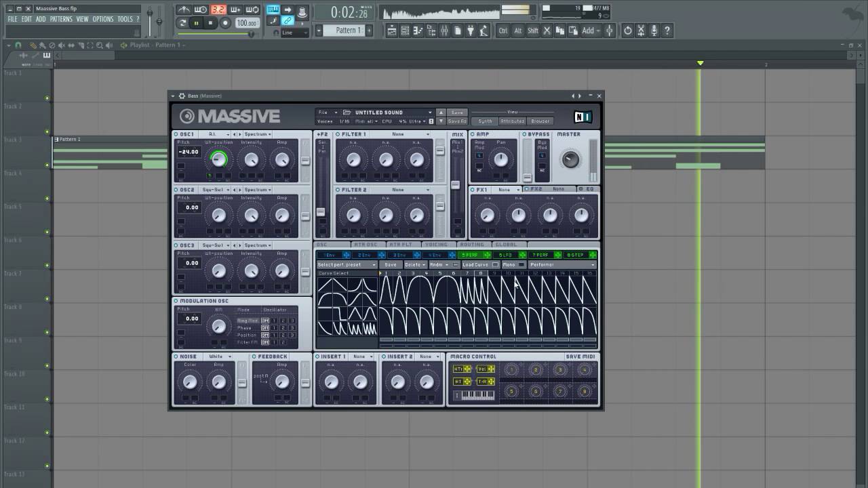Click the previous preset up arrow
This screenshot has height=488, width=868.
pyautogui.click(x=441, y=113)
